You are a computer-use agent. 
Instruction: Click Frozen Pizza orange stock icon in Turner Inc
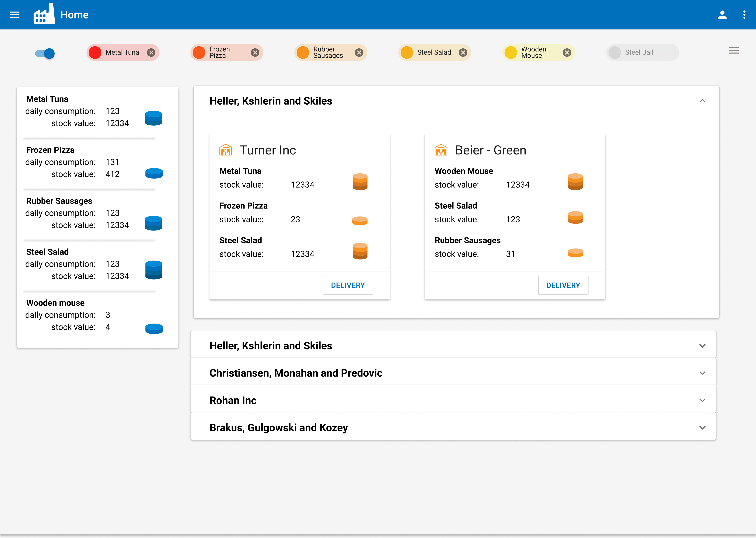click(360, 221)
